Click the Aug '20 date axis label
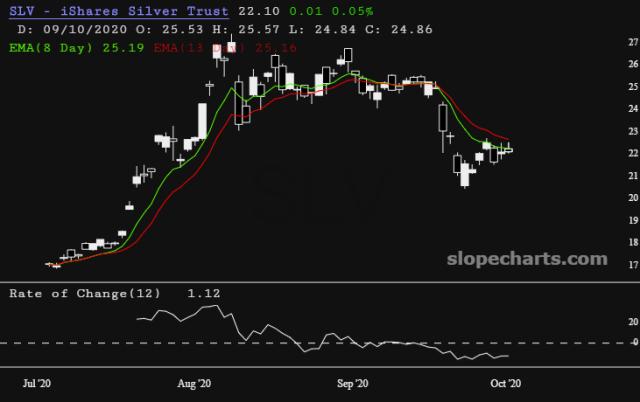 pos(194,383)
